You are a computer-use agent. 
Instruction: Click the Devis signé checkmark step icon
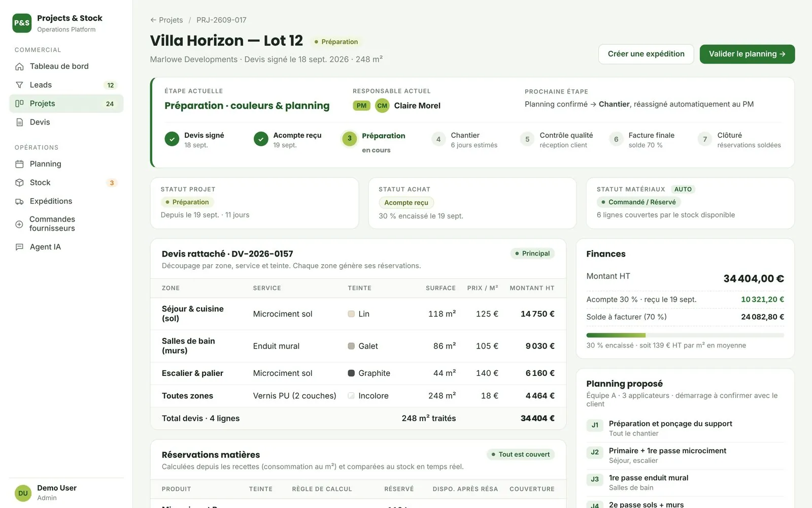pos(172,139)
